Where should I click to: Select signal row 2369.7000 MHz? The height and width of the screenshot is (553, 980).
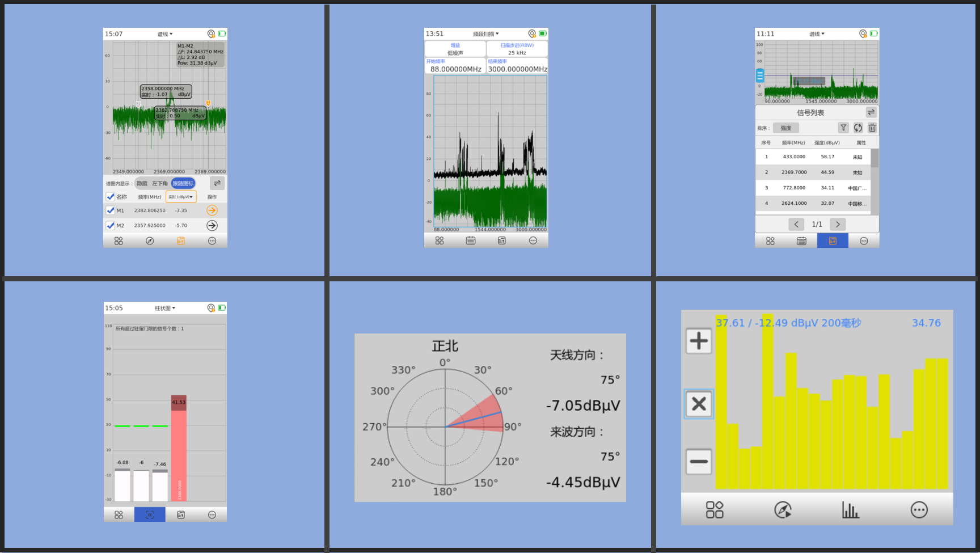813,172
